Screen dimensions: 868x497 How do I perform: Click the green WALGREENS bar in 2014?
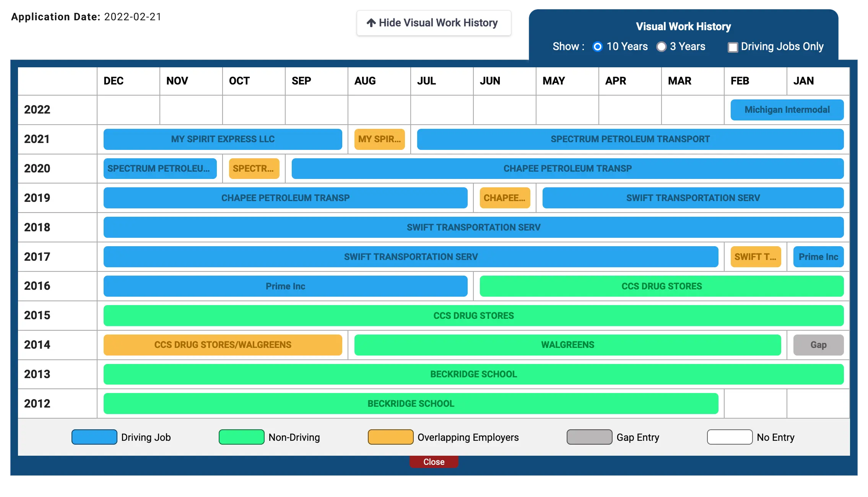[567, 345]
